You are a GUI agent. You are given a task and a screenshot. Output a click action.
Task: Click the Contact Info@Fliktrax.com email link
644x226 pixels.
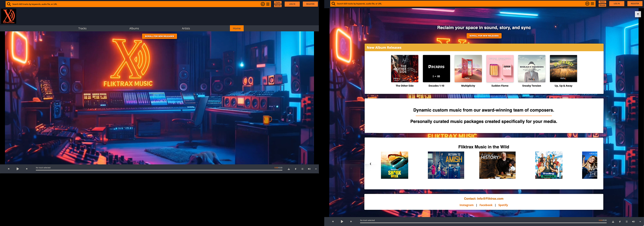point(484,199)
